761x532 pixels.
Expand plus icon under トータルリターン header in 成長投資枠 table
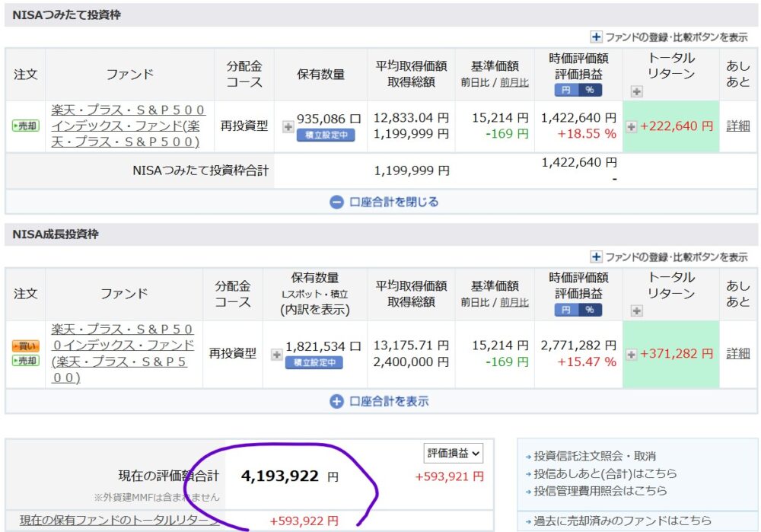[x=637, y=311]
